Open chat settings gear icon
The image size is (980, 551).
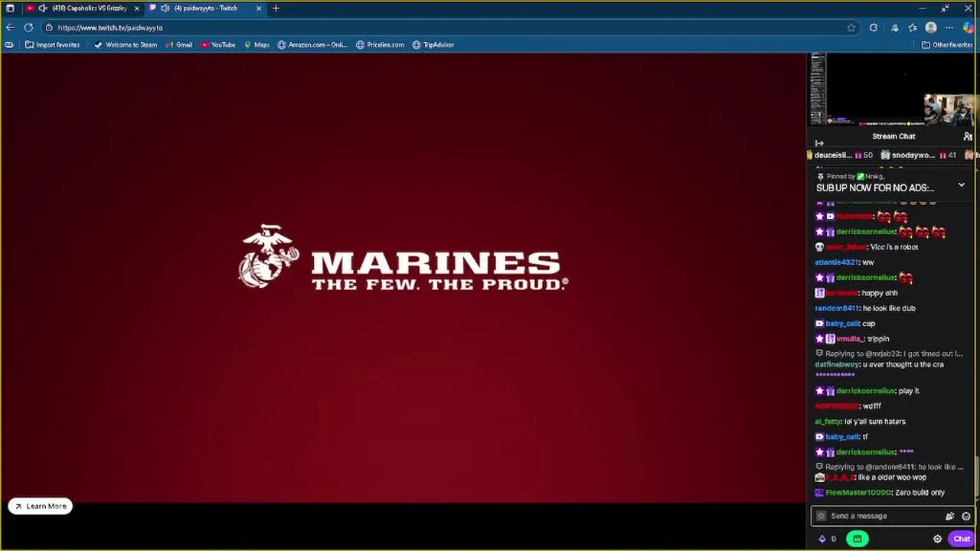point(937,539)
